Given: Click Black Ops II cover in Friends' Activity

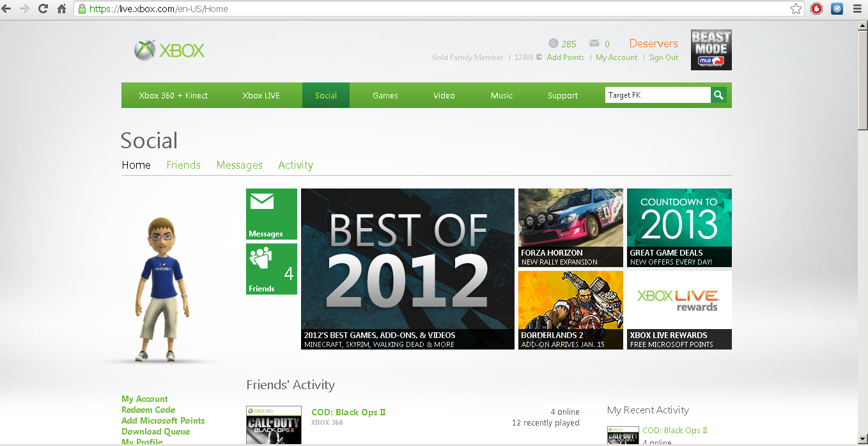Looking at the screenshot, I should (274, 426).
